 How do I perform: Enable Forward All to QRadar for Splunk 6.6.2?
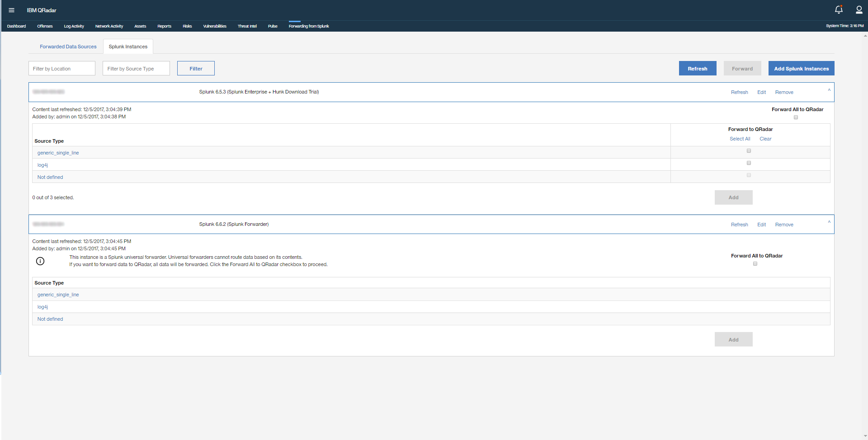755,264
